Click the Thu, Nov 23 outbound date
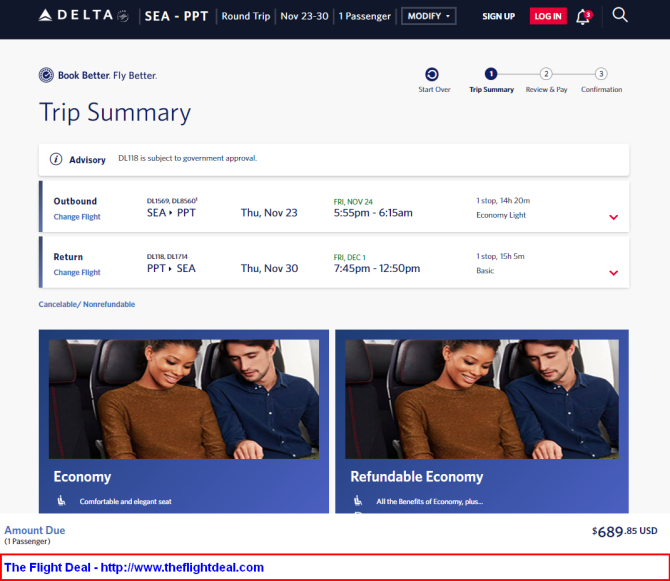Viewport: 670px width, 581px height. (x=269, y=213)
